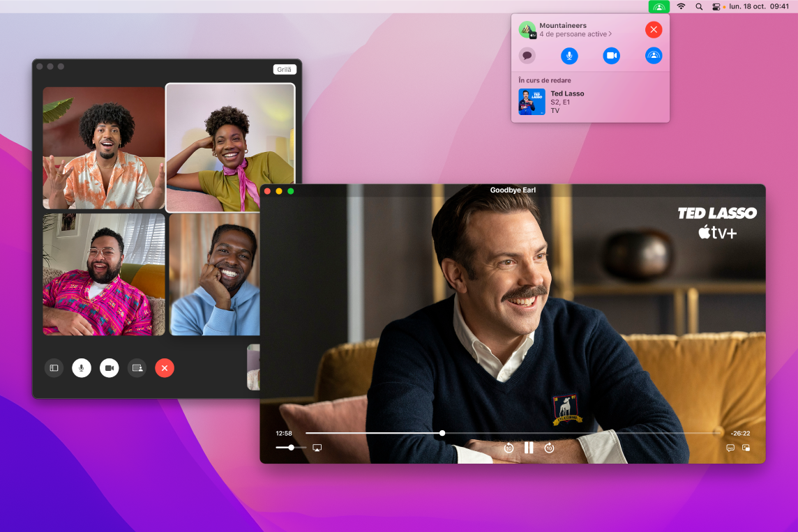This screenshot has height=532, width=798.
Task: Open screen sharing options in FaceTime
Action: [137, 367]
